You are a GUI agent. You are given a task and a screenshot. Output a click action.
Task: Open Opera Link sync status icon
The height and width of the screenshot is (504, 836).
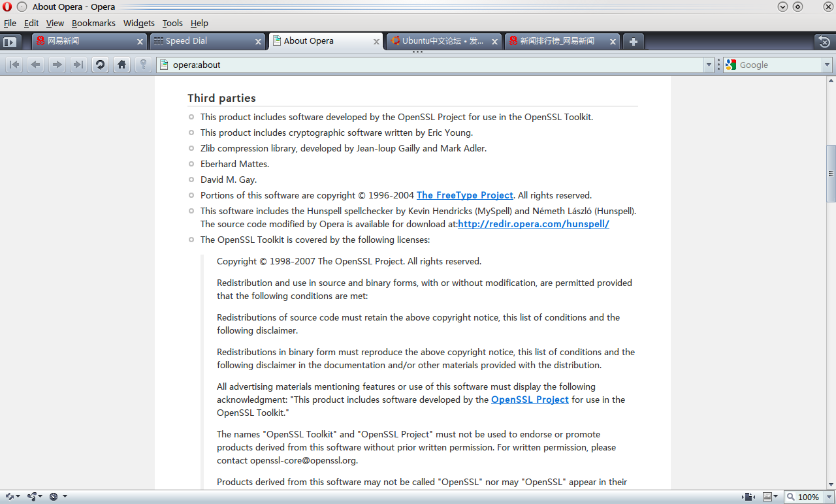coord(8,497)
